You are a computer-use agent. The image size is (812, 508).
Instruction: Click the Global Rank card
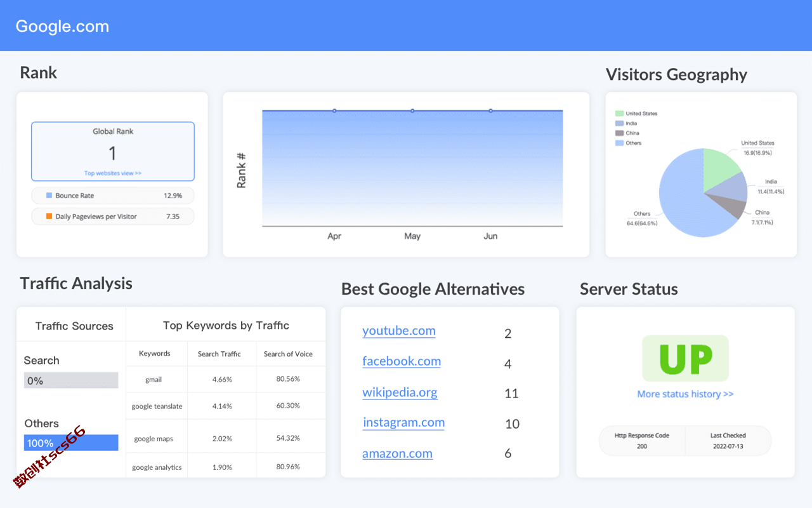coord(113,152)
